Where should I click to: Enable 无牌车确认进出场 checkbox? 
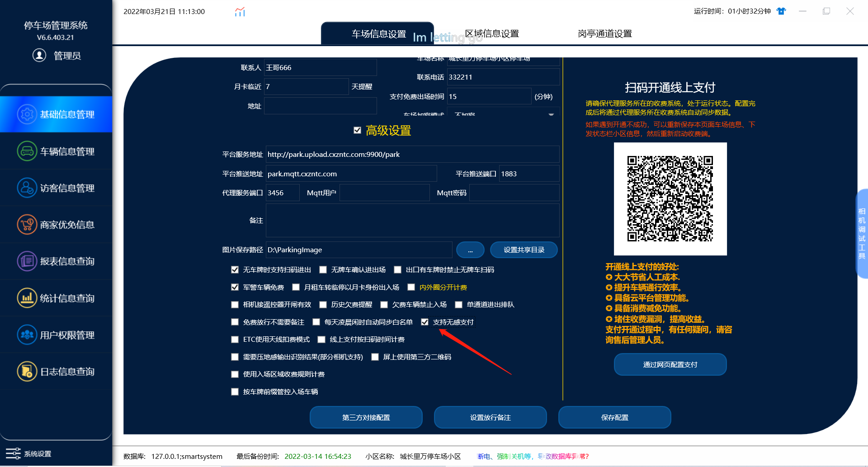pos(323,270)
